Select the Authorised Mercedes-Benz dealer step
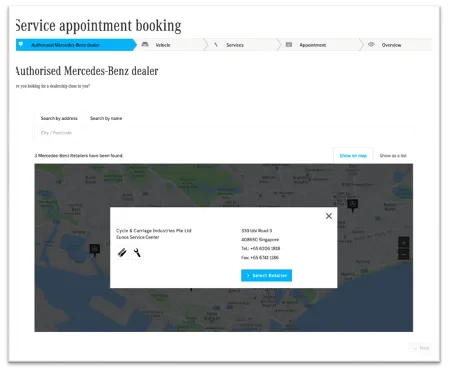The width and height of the screenshot is (450, 374). (76, 45)
